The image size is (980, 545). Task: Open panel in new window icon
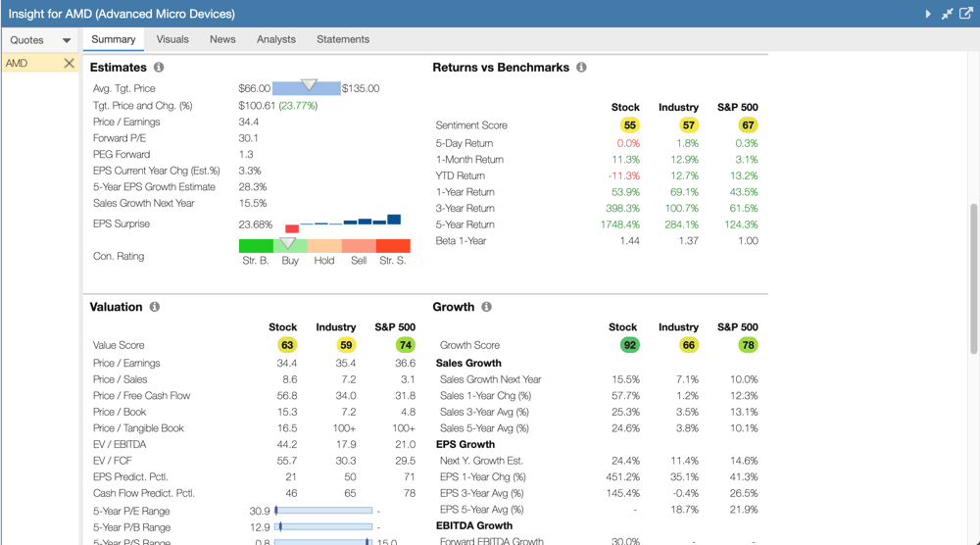pyautogui.click(x=965, y=13)
